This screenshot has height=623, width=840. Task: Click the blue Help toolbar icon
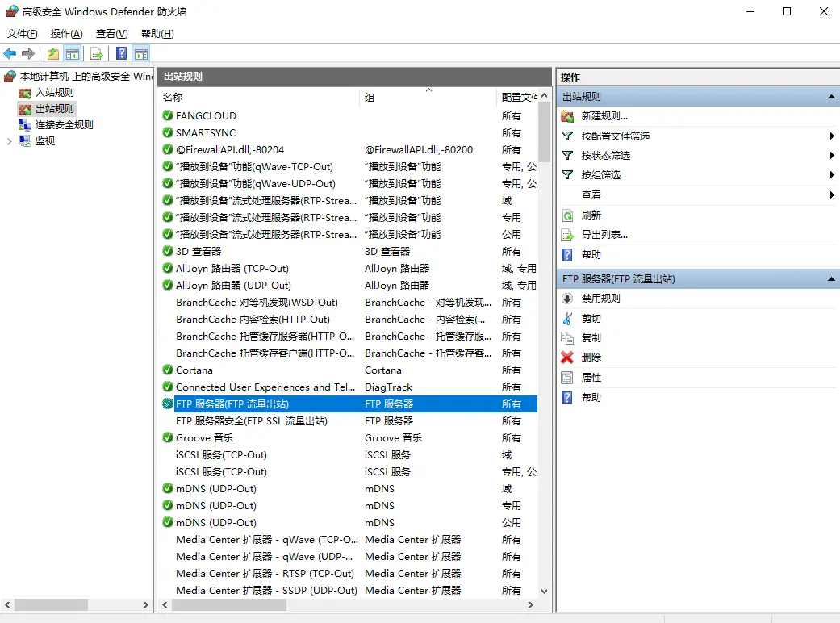(x=122, y=53)
